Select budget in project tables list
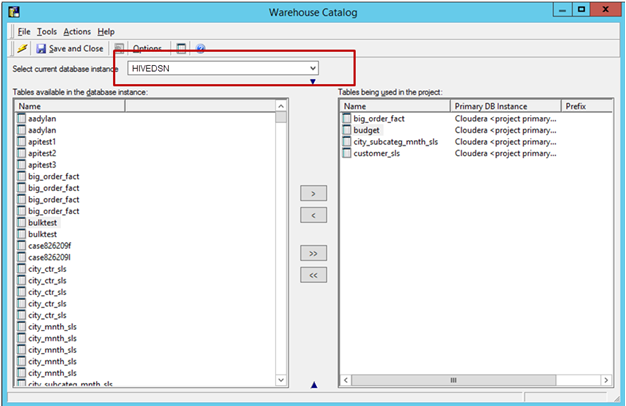The image size is (626, 406). pyautogui.click(x=366, y=130)
